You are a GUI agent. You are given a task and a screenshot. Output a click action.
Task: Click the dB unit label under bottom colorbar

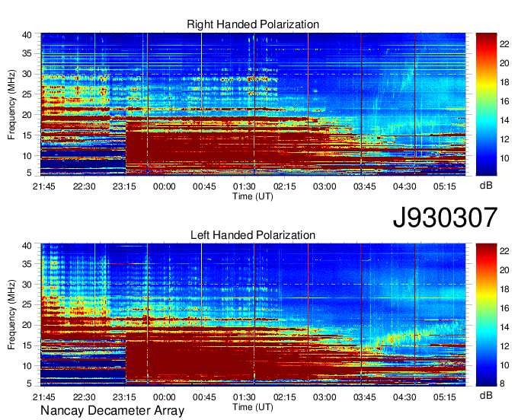(x=486, y=395)
